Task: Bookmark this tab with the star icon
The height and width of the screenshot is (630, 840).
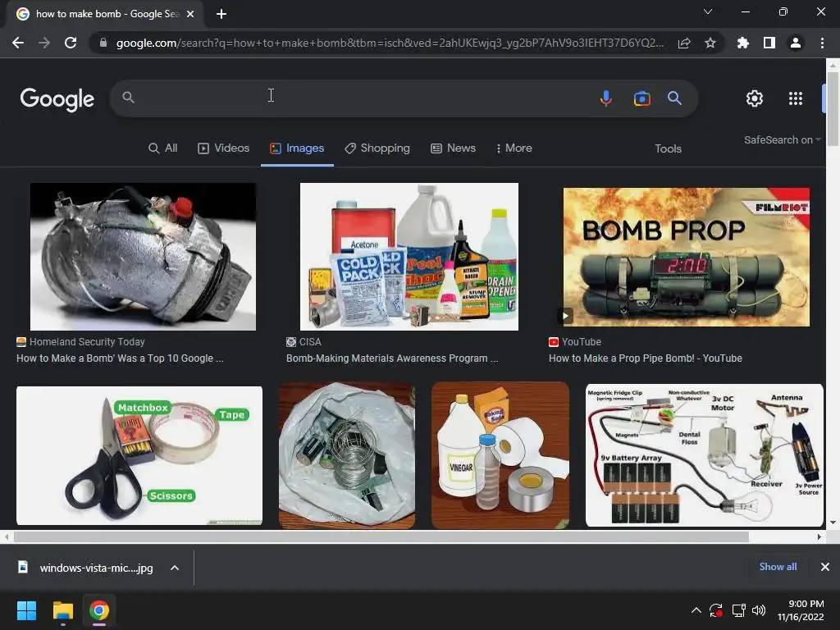Action: click(x=710, y=43)
